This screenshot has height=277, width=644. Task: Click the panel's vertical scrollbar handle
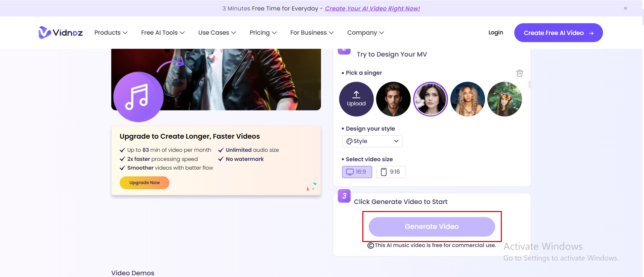coord(529,84)
